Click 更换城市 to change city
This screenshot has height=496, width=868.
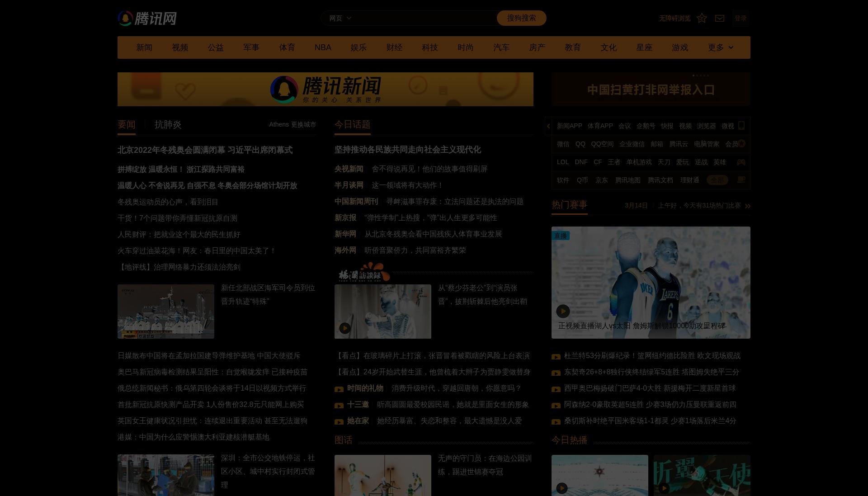point(303,124)
